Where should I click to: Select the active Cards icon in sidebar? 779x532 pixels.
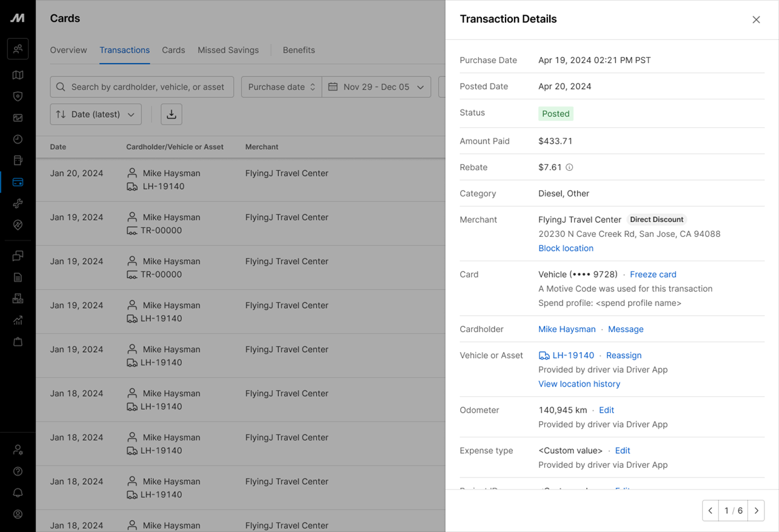click(x=18, y=182)
